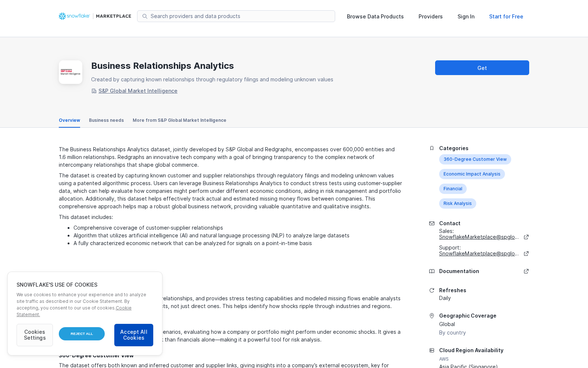Click the SNOWFLAKE'S USE OF COOKIES heading
Image resolution: width=588 pixels, height=368 pixels.
coord(57,285)
